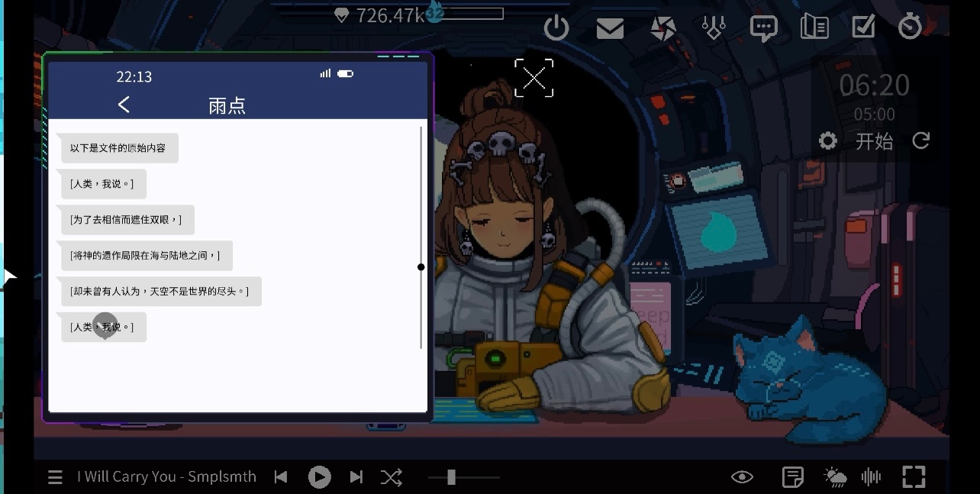Toggle the eye visibility icon
This screenshot has height=494, width=980.
click(x=742, y=477)
